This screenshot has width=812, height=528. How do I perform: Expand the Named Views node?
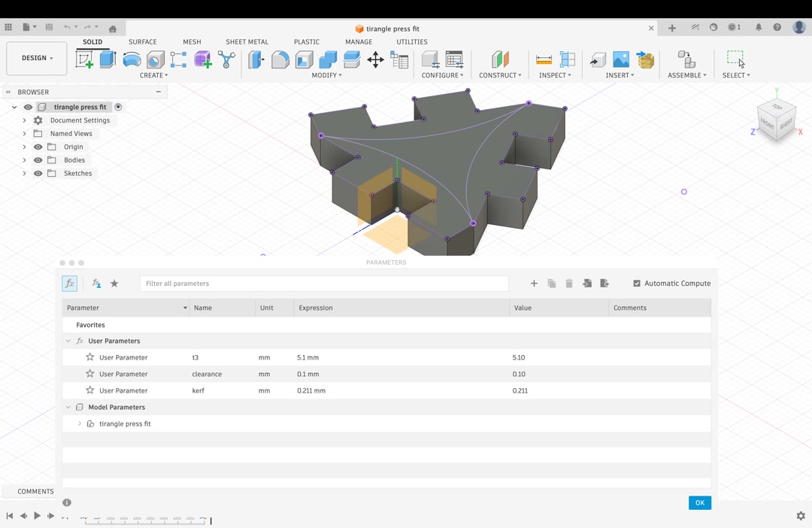pos(24,134)
